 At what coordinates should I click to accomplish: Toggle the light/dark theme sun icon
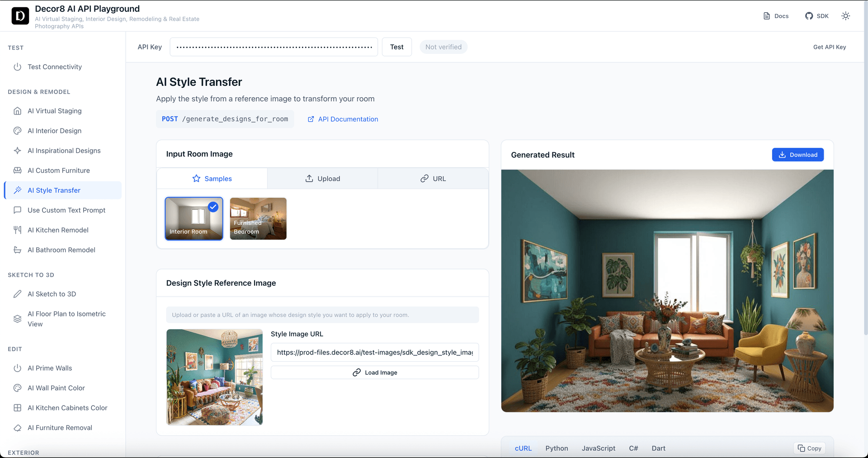coord(845,16)
